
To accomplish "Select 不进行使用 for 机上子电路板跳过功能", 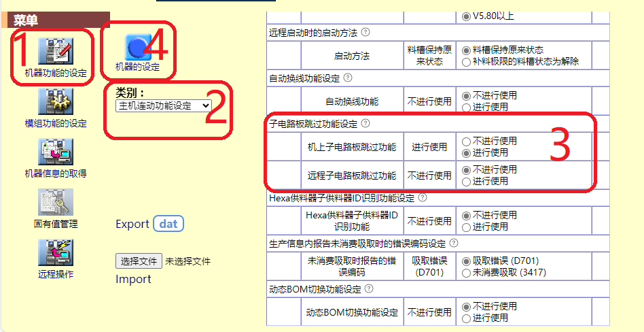I will click(466, 142).
